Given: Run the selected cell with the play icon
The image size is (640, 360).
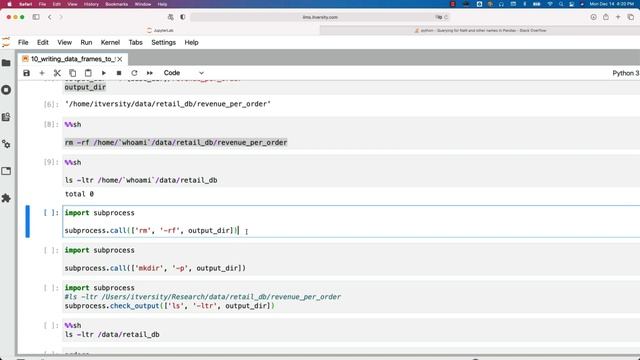Looking at the screenshot, I should (x=104, y=73).
